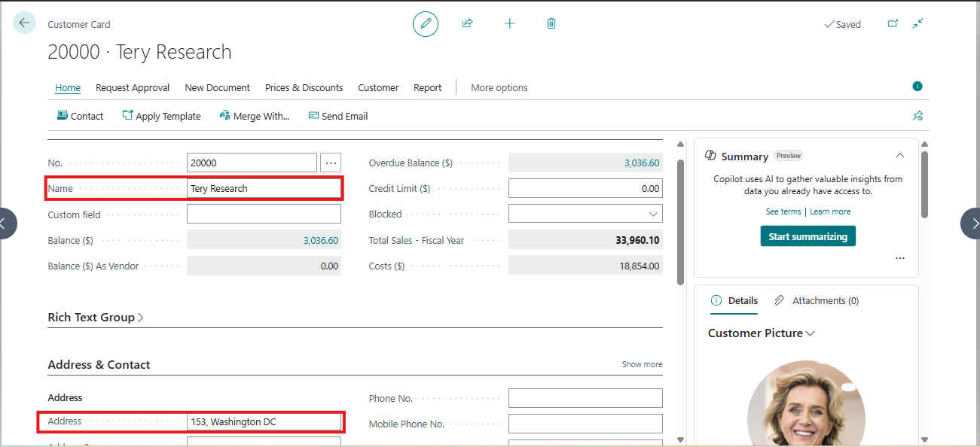Screen dimensions: 980x447
Task: Open card in new window icon
Action: (893, 24)
